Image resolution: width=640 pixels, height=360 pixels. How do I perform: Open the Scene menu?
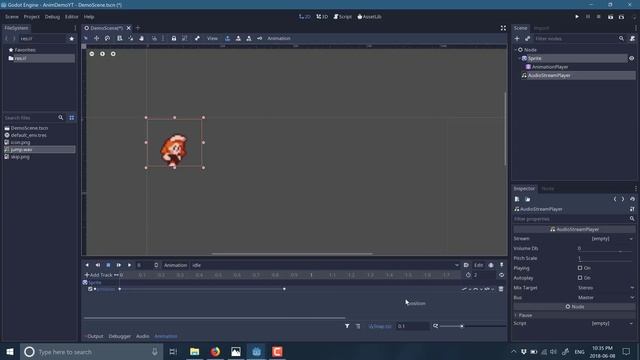click(x=12, y=17)
